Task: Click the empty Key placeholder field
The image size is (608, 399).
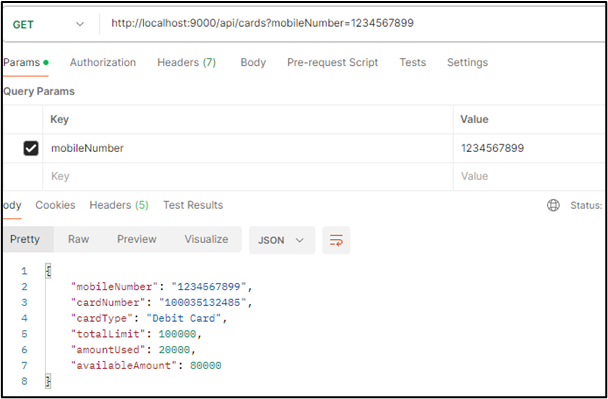Action: click(x=248, y=176)
